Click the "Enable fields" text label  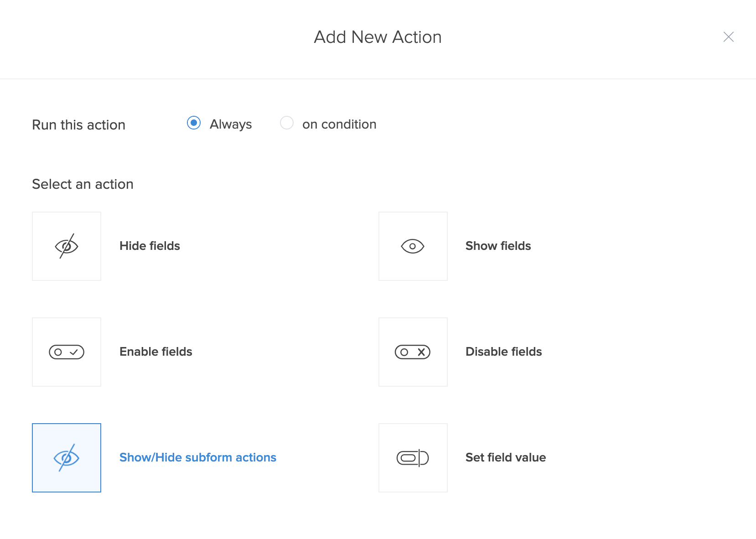pos(155,352)
